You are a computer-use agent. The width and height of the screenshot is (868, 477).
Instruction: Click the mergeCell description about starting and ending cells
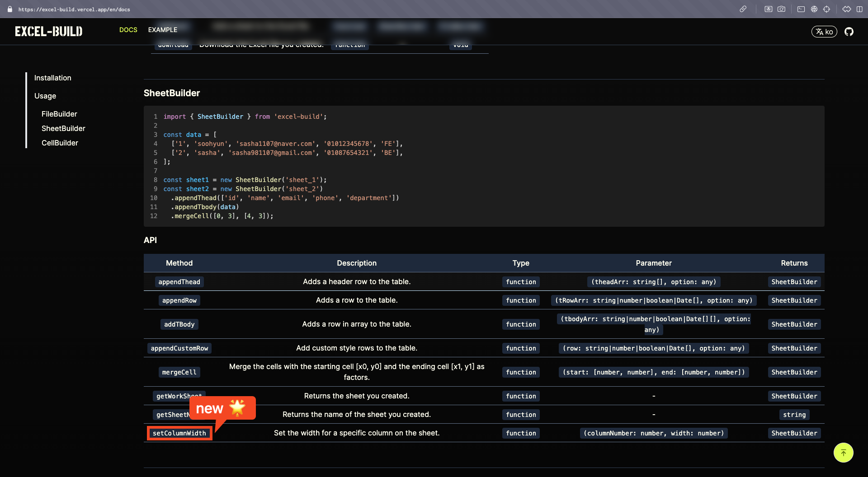tap(357, 372)
